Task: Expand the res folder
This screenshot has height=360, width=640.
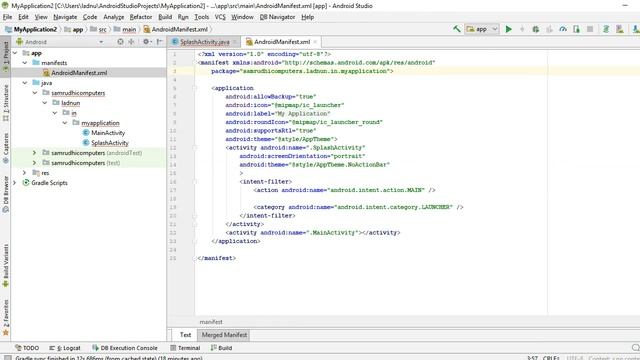Action: [25, 173]
